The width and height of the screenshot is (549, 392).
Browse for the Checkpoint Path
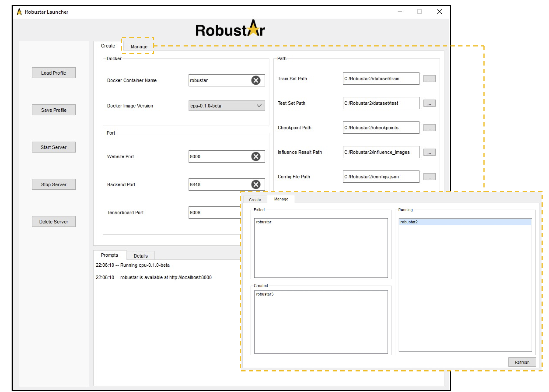(429, 128)
